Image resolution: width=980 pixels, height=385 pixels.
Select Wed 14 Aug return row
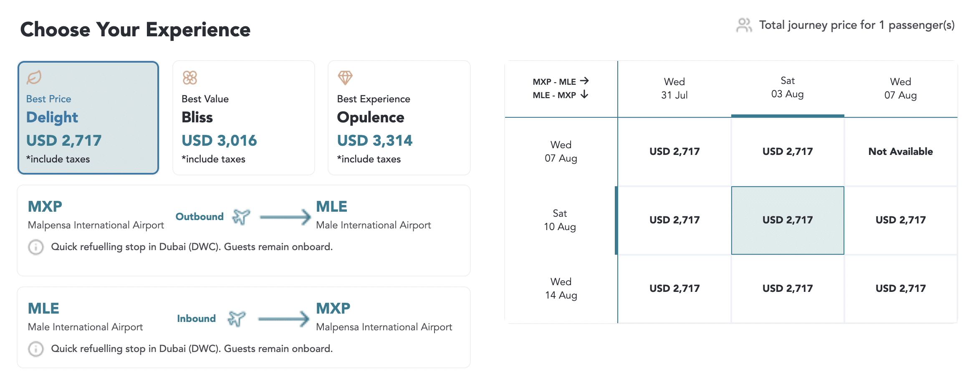pos(561,289)
